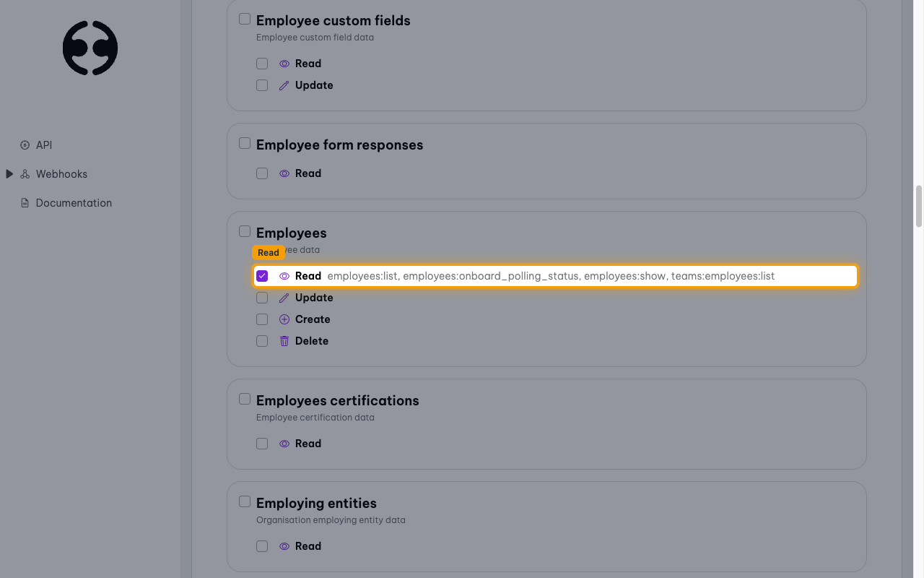Viewport: 924px width, 578px height.
Task: Toggle the Employee custom fields group checkbox
Action: (x=245, y=19)
